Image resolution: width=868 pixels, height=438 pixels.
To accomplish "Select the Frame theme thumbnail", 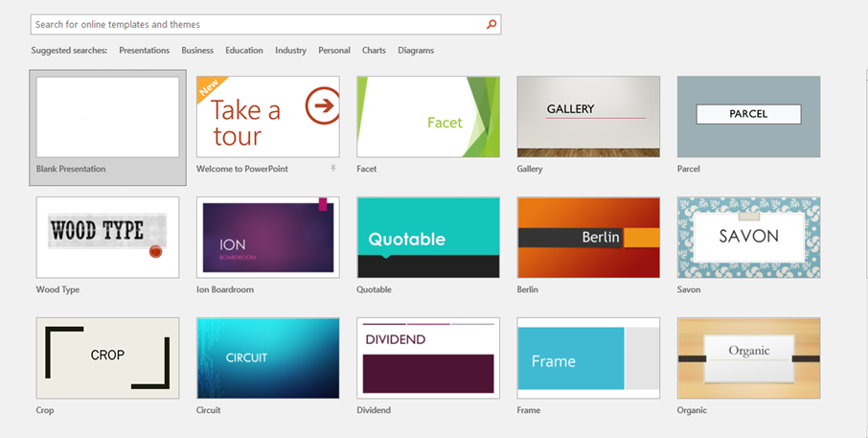I will click(588, 358).
